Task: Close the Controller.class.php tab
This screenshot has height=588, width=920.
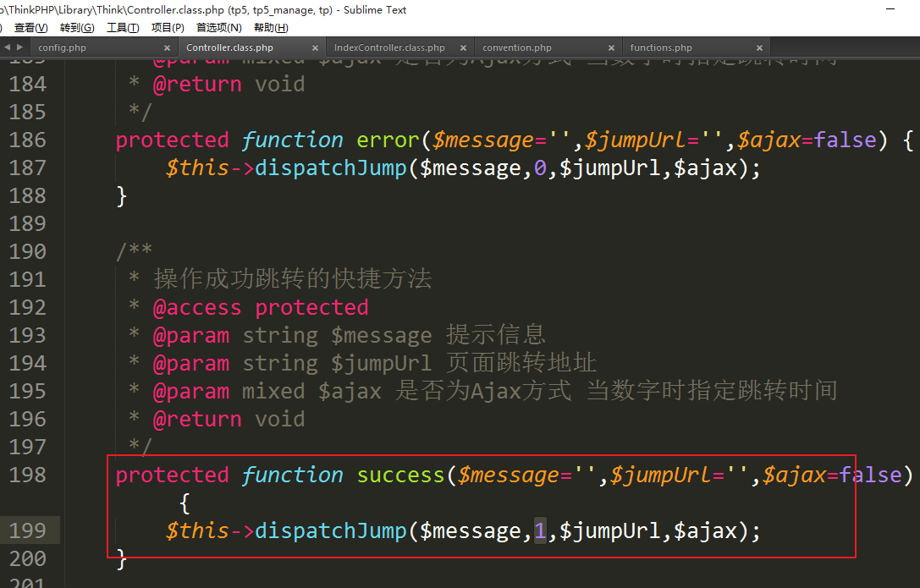Action: tap(316, 48)
